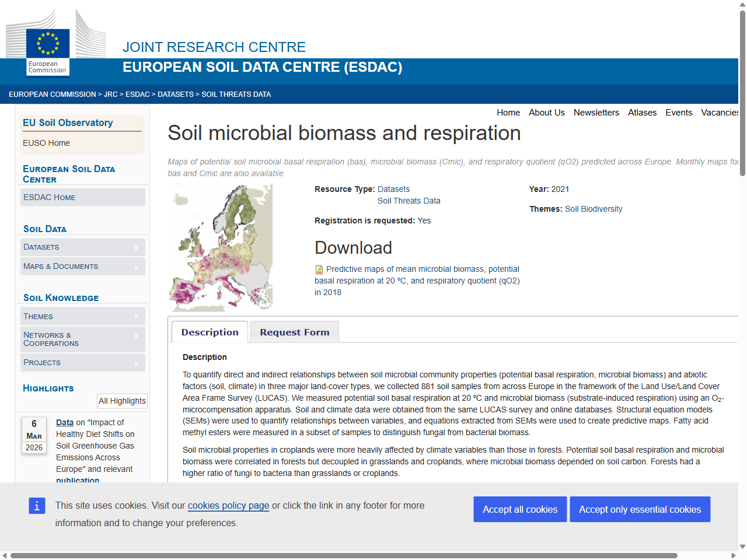The width and height of the screenshot is (747, 560).
Task: Click the vertical scrollbar down arrow
Action: (x=742, y=547)
